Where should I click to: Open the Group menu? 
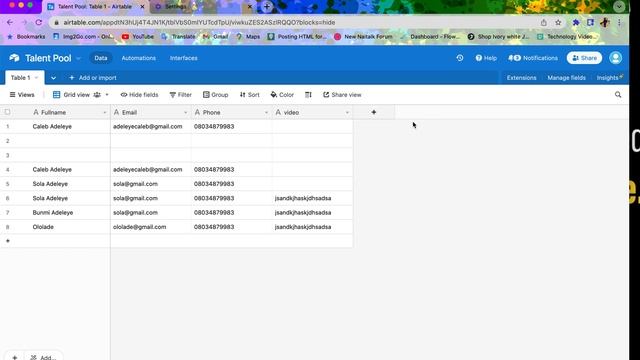216,95
